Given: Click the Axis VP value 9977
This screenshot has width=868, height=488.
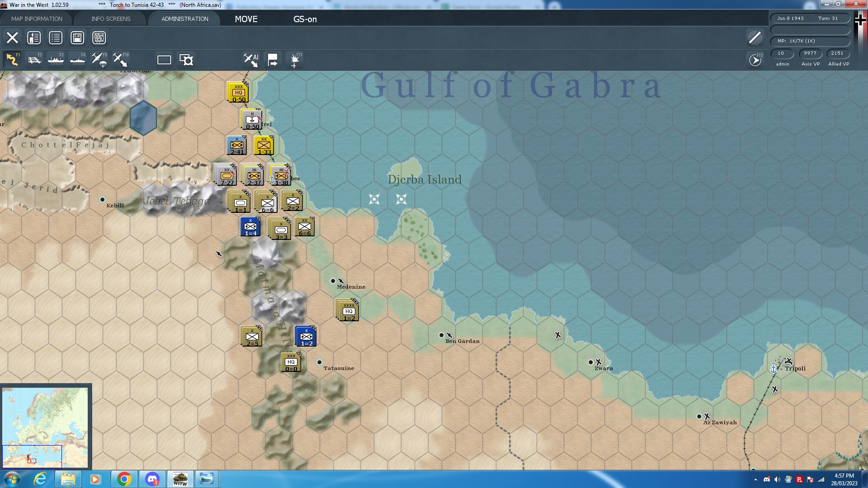Looking at the screenshot, I should 810,53.
